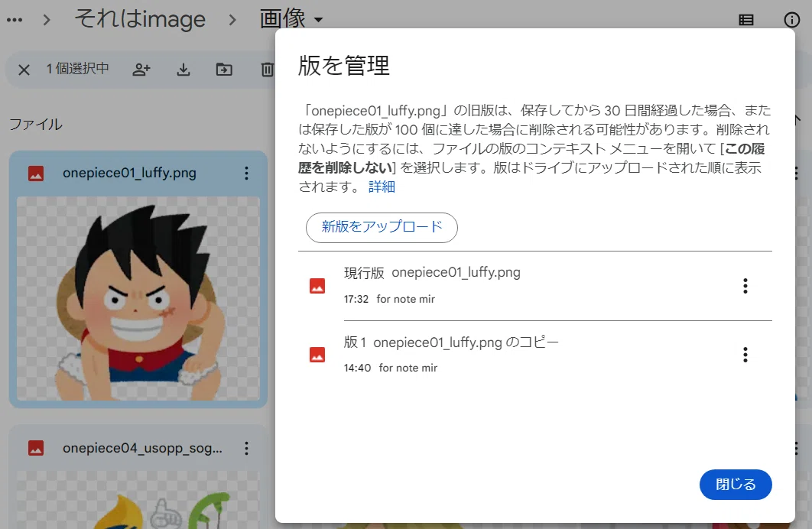Click the 版を管理 dialog title

[x=344, y=66]
